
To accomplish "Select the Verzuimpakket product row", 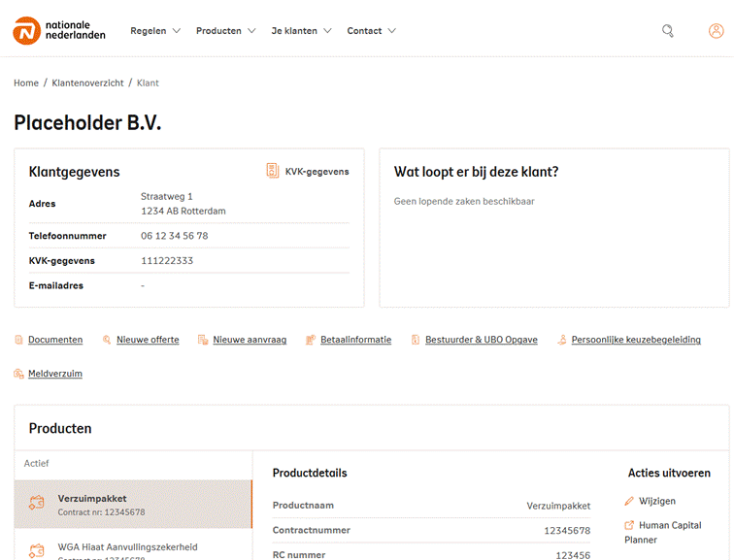I will coord(133,505).
